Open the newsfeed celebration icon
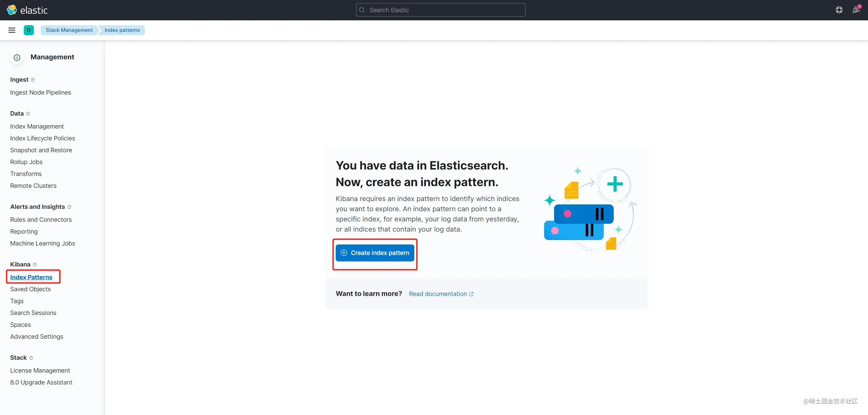 click(856, 10)
